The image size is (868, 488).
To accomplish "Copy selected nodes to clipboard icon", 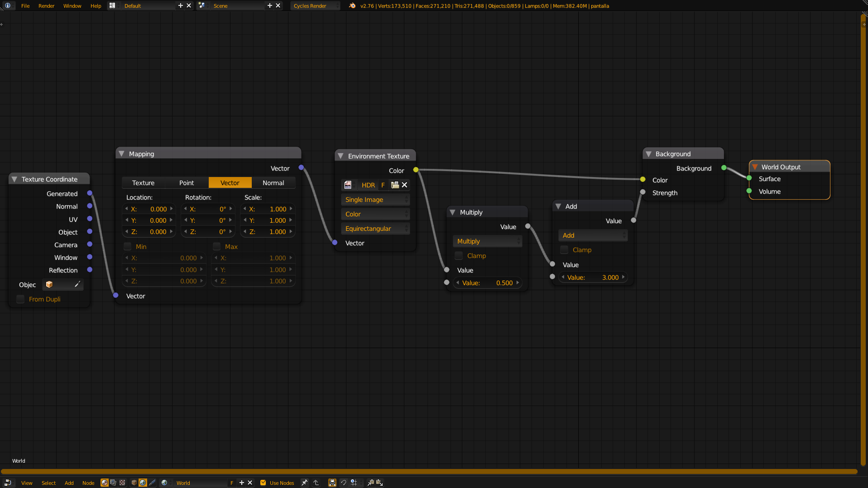I will click(x=371, y=483).
